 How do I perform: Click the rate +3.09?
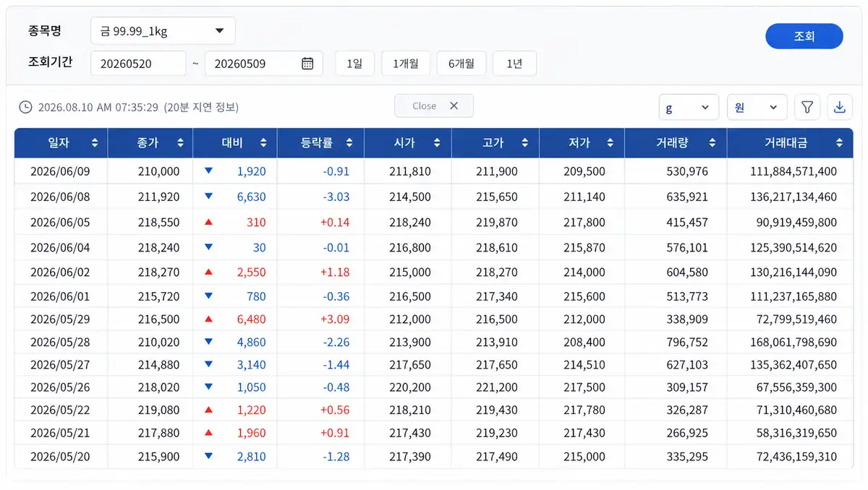tap(335, 319)
